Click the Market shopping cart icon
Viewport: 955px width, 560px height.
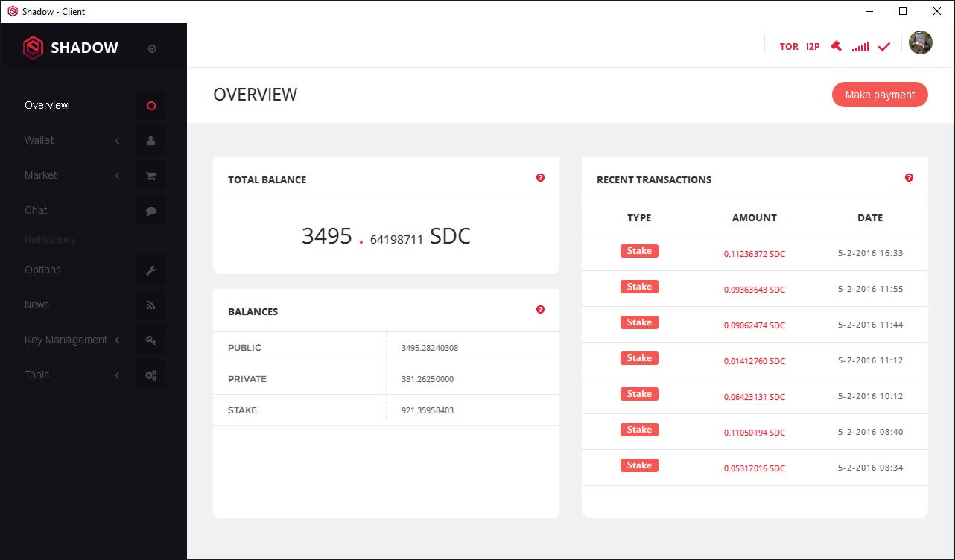150,175
